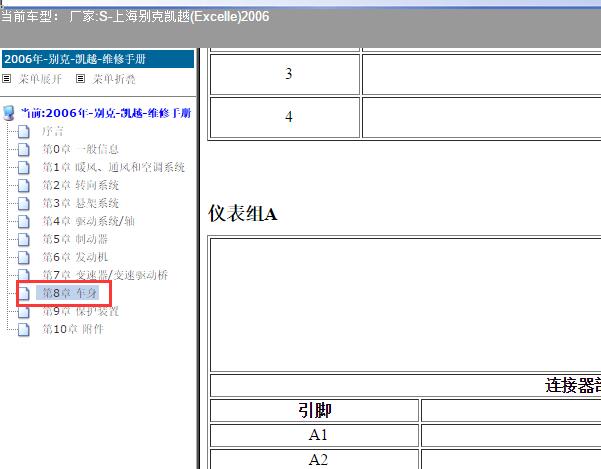
Task: Click the page icon beside 第10章 附件
Action: click(x=24, y=330)
